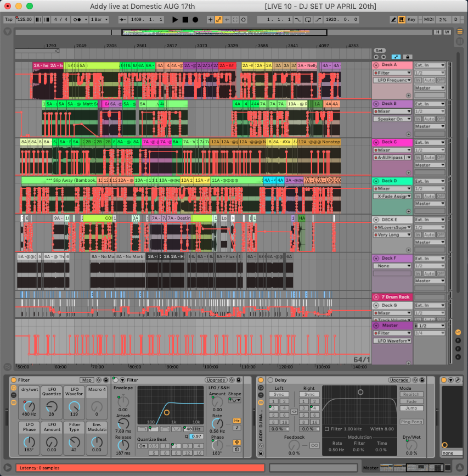The image size is (468, 476).
Task: Open Deck A automation device chooser Filter
Action: click(x=392, y=73)
